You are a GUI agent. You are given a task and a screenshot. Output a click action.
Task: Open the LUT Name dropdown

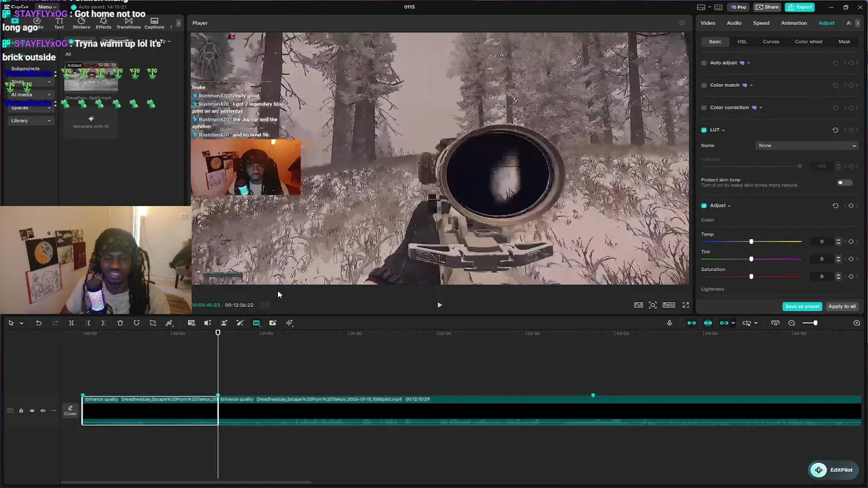(x=807, y=146)
